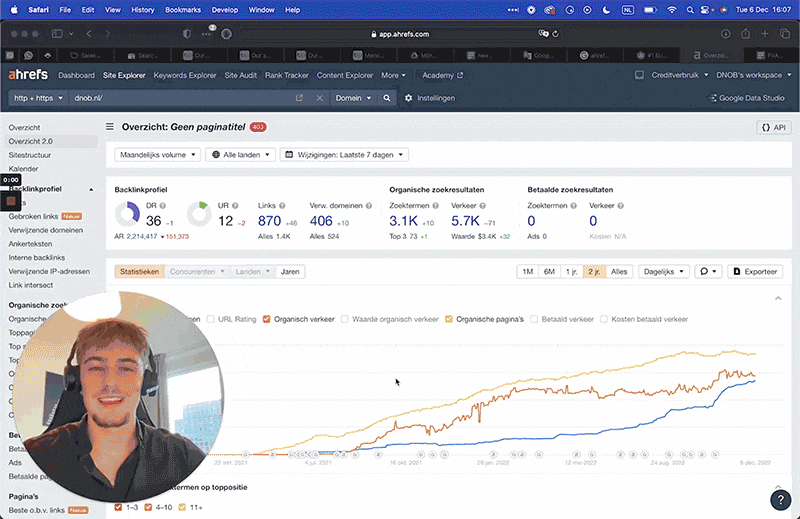Open macOS Spotlight search icon
Viewport: 800px width, 519px height.
[x=690, y=10]
